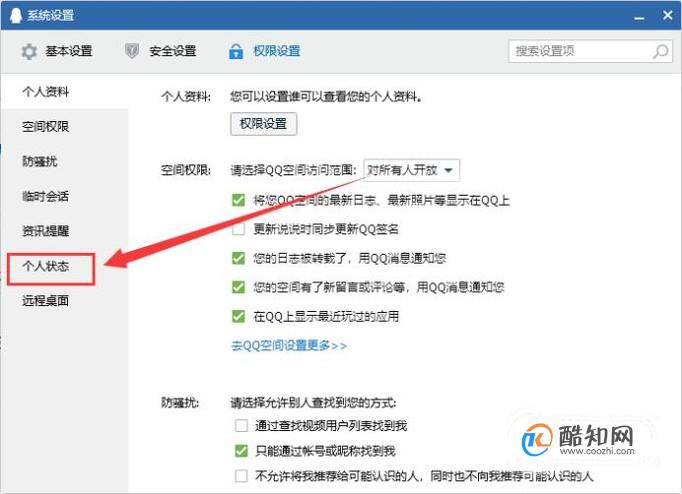Focus the 搜索设置项 search field
The image size is (682, 494).
click(x=590, y=51)
